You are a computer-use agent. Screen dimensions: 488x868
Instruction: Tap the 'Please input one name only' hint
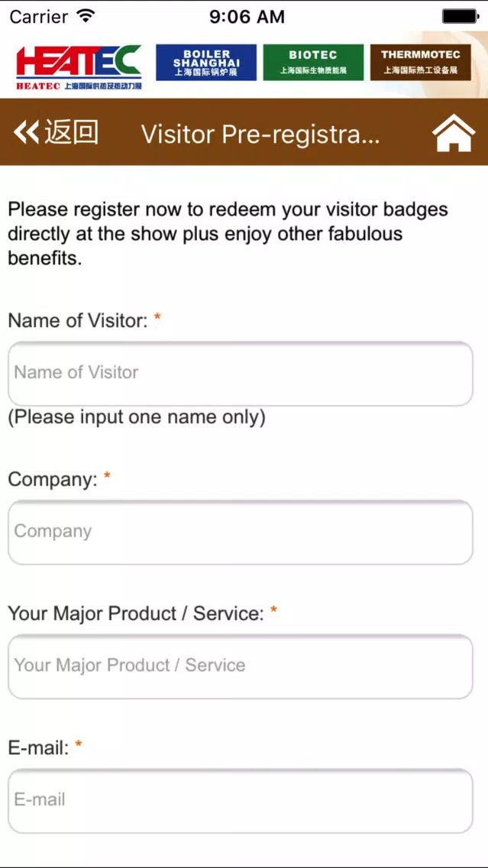[137, 417]
